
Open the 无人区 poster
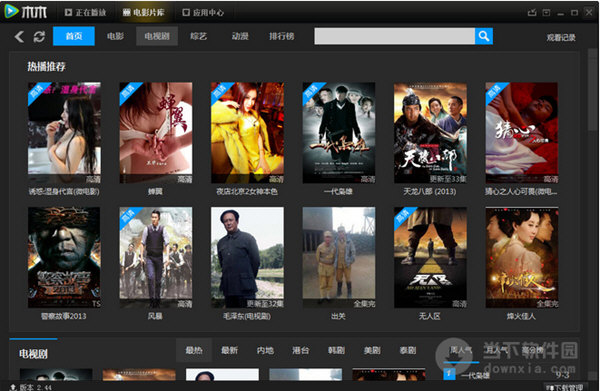pos(430,257)
